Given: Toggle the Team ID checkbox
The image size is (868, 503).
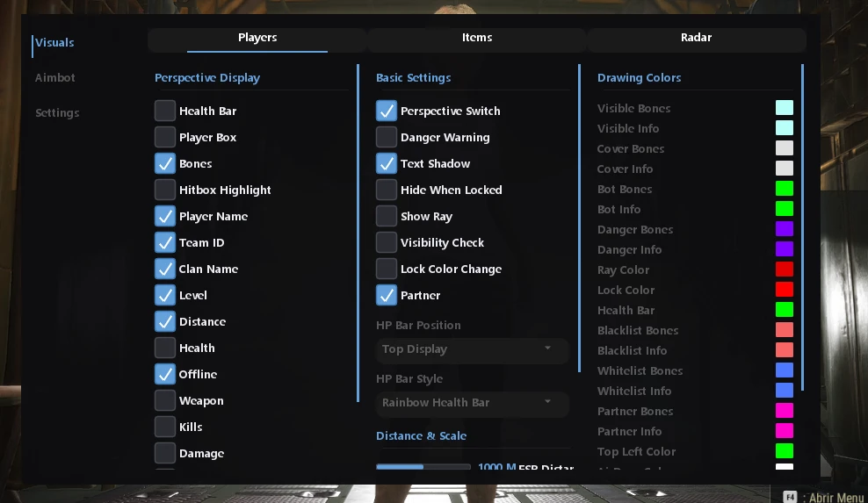Looking at the screenshot, I should click(x=165, y=242).
